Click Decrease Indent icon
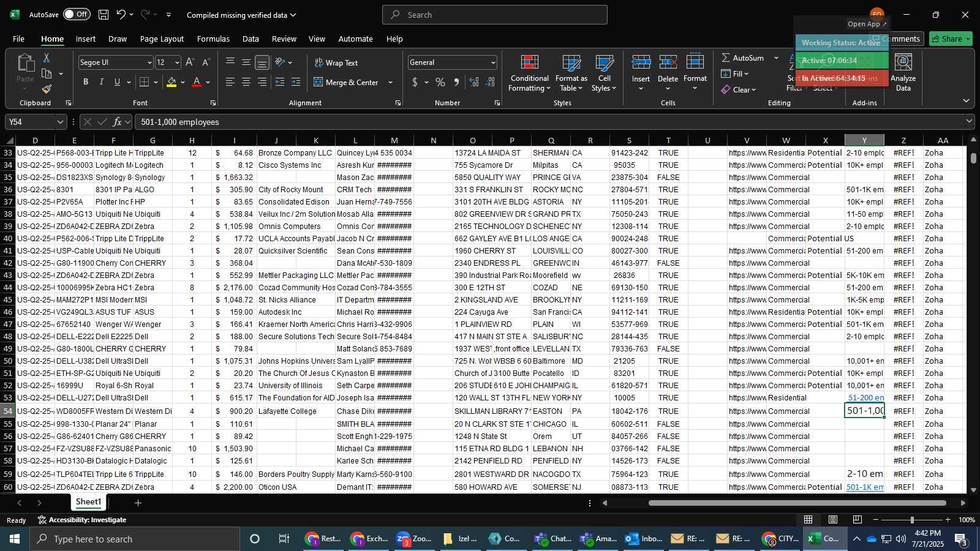980x551 pixels. pos(280,82)
